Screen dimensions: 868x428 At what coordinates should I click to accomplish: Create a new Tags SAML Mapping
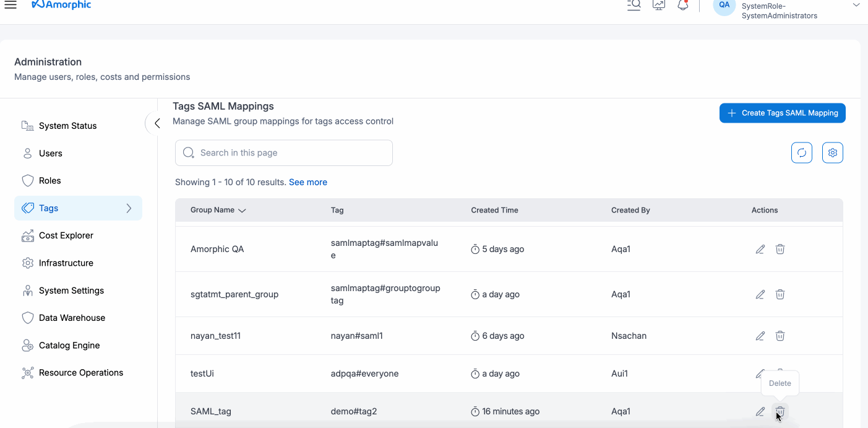782,113
